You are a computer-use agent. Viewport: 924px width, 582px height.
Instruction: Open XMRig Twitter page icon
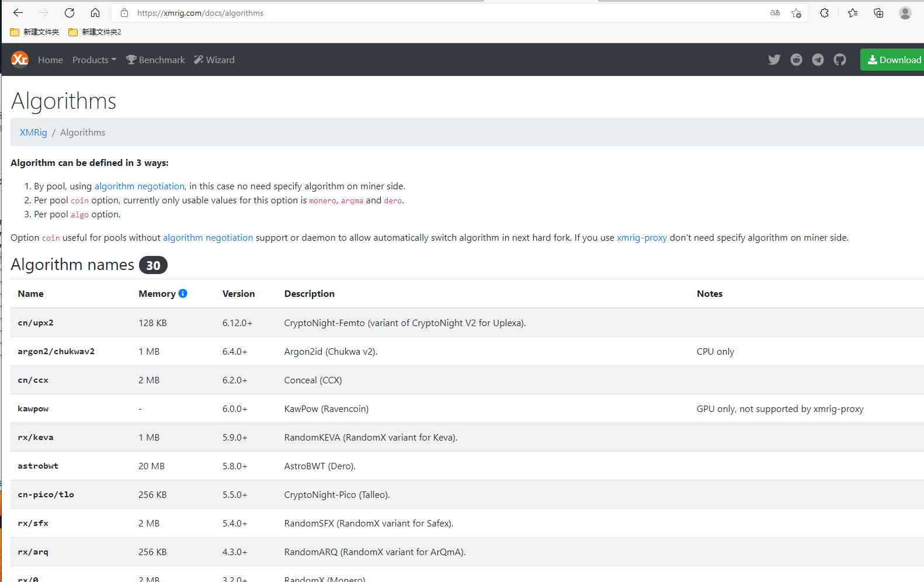pyautogui.click(x=774, y=60)
